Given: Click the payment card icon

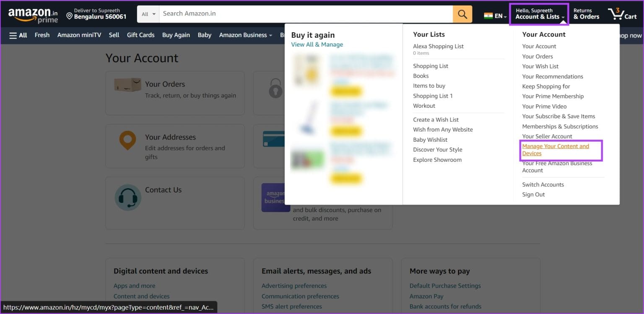Looking at the screenshot, I should [273, 140].
